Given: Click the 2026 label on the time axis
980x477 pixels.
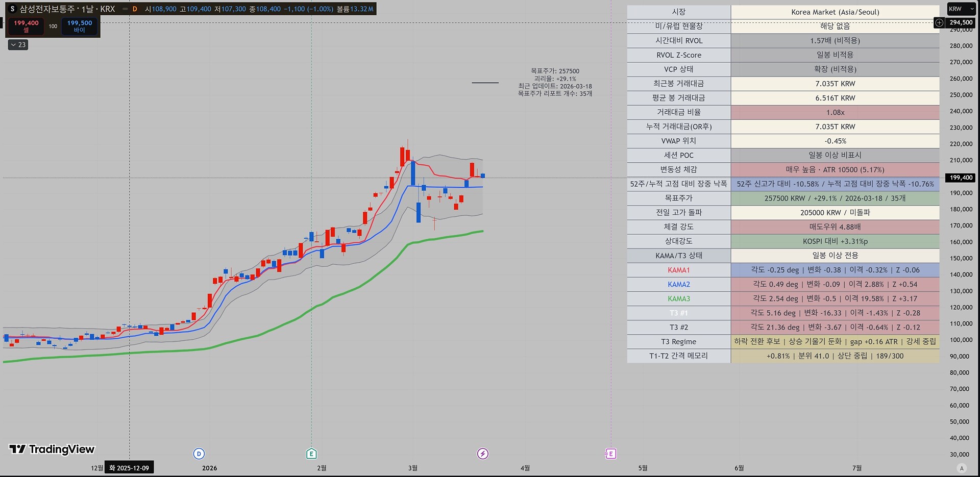Looking at the screenshot, I should coord(209,468).
